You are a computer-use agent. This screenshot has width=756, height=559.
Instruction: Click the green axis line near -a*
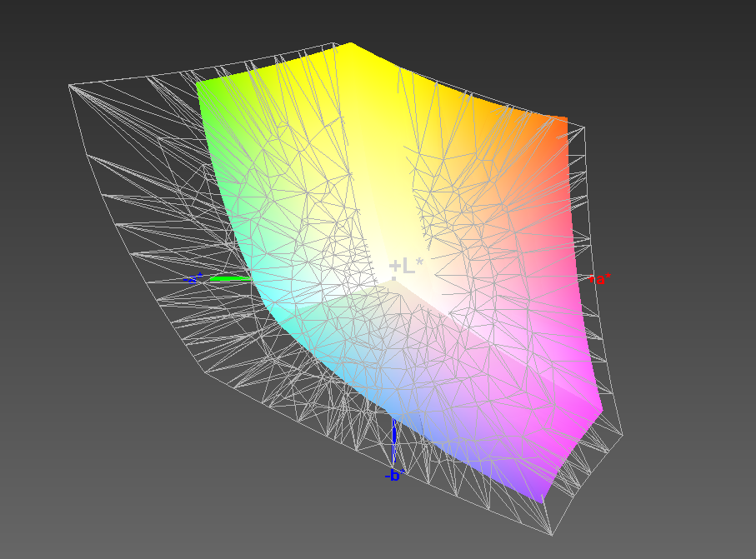coord(230,278)
